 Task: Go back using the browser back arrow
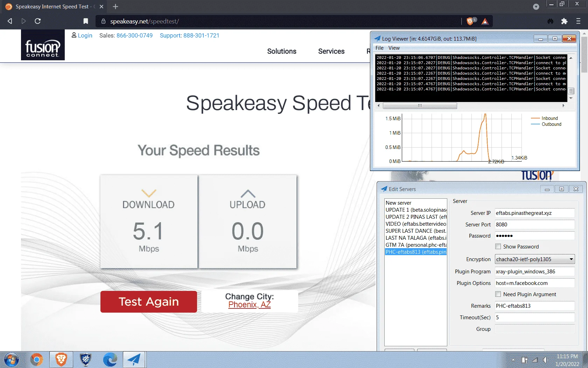[10, 21]
